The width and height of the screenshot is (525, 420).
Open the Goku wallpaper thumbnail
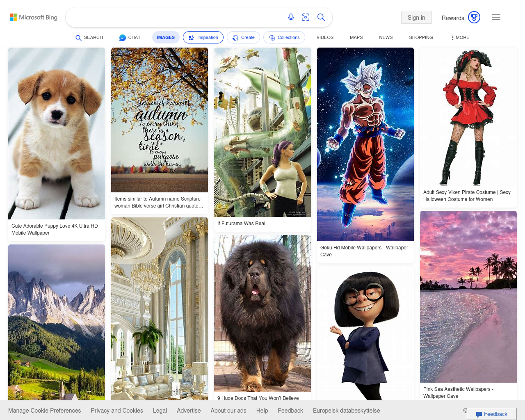[365, 144]
